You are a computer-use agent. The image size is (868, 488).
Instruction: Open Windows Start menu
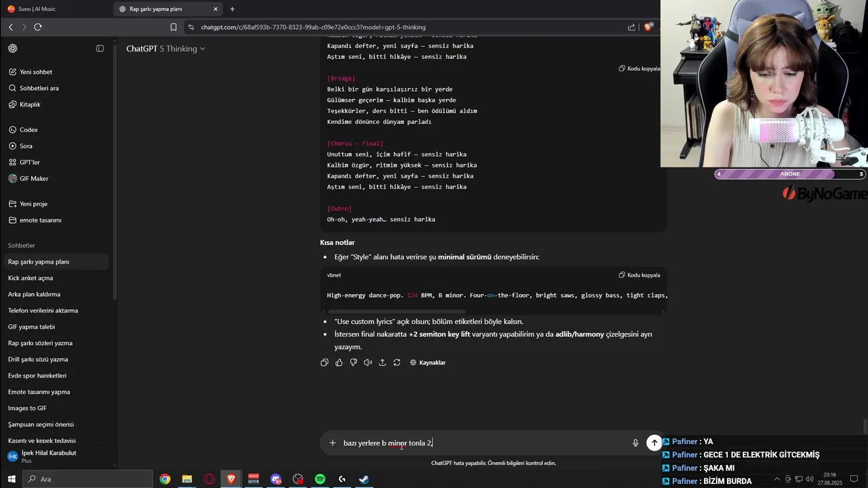coord(11,479)
